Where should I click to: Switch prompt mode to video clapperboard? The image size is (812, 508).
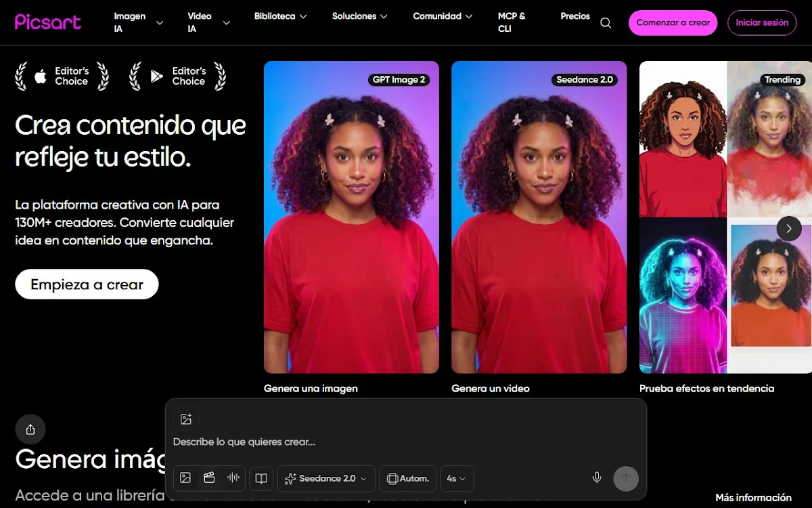click(209, 478)
